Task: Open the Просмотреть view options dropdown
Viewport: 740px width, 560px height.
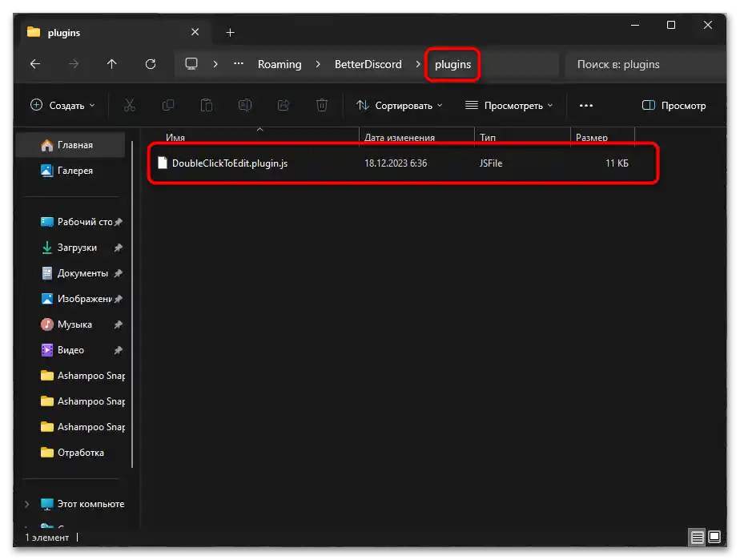Action: pos(509,105)
